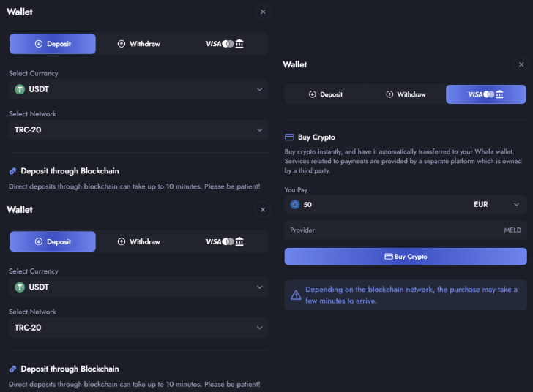Click the card icon beside Buy Crypto heading
533x392 pixels.
click(x=289, y=137)
